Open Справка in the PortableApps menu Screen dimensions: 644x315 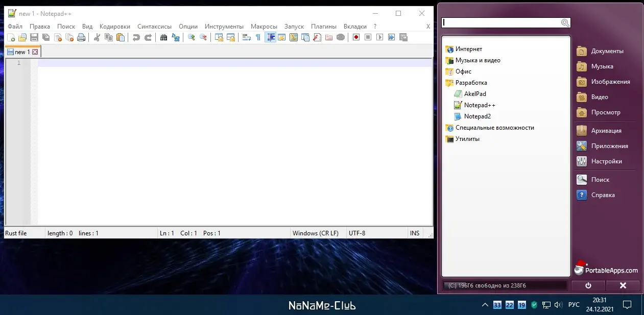(595, 195)
